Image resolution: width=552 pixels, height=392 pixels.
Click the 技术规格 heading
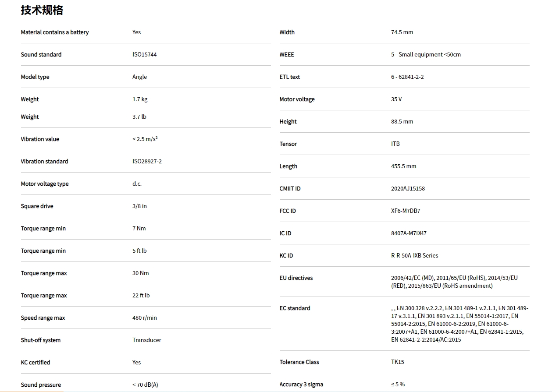[42, 10]
